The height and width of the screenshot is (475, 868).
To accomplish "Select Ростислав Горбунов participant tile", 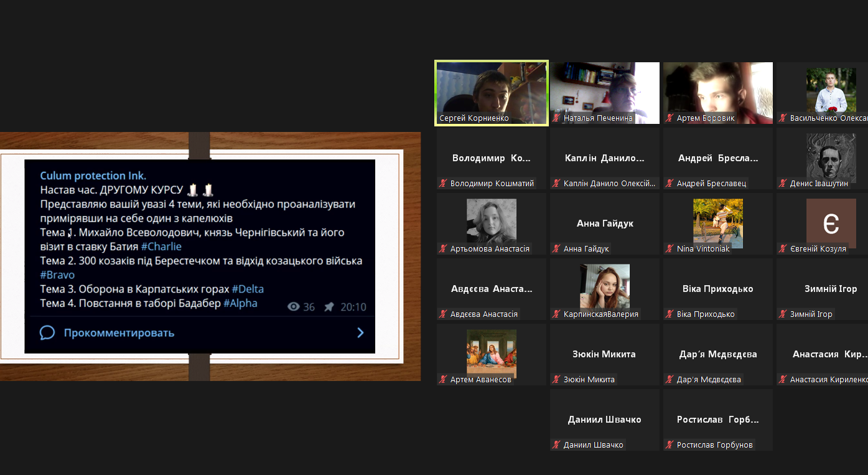I will pos(717,420).
